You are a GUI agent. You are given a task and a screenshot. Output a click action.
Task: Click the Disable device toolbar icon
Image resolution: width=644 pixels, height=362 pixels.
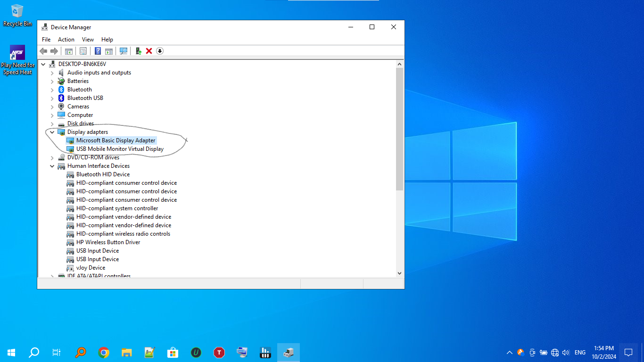pos(159,51)
